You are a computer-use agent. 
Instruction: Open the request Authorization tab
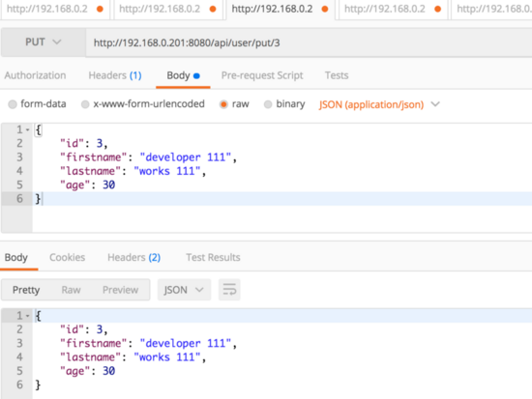(x=35, y=75)
